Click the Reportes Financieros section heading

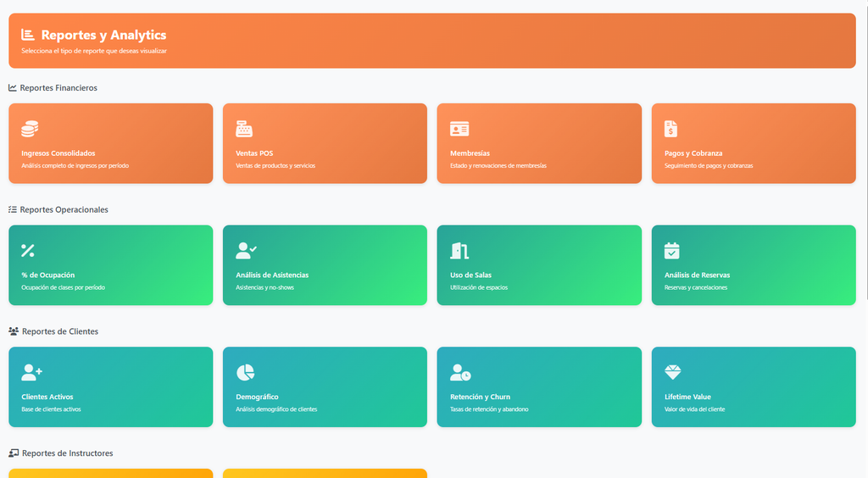(x=58, y=88)
